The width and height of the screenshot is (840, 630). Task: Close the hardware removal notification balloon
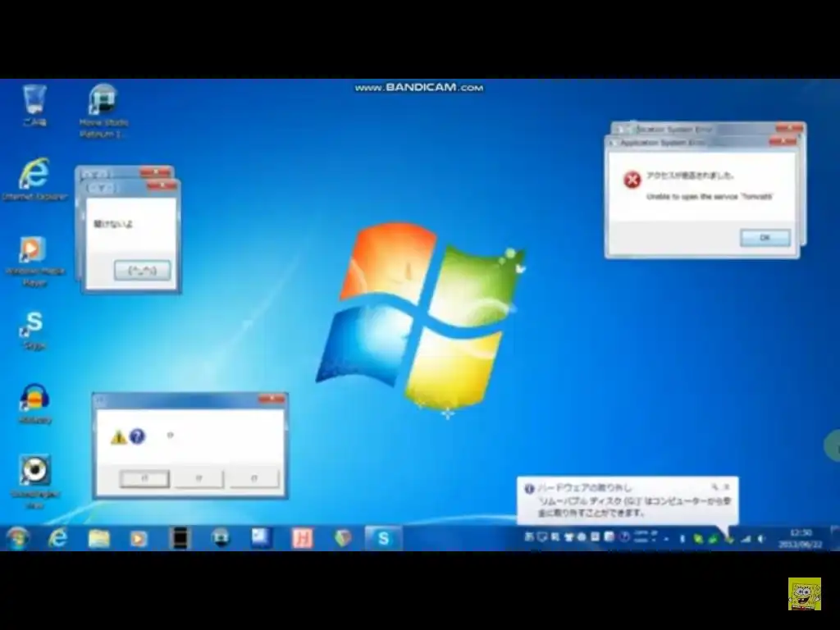(x=727, y=487)
